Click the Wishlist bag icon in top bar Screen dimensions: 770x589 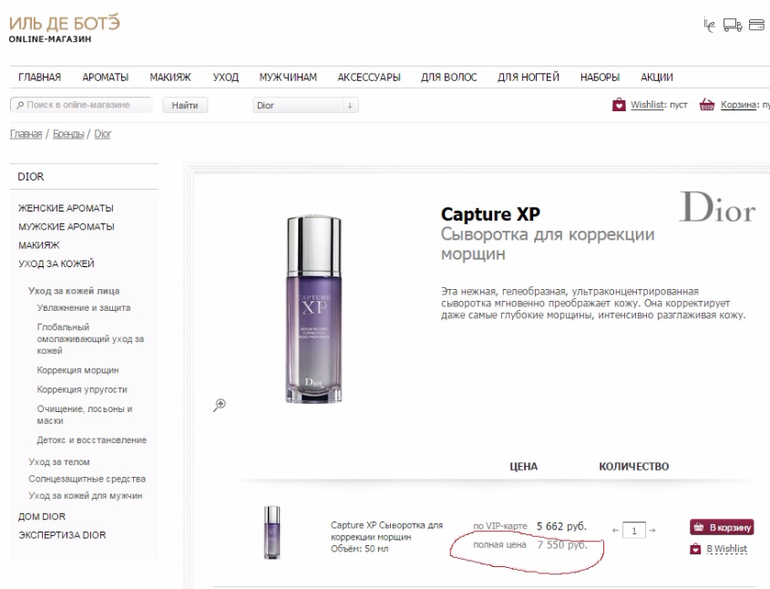[x=619, y=104]
